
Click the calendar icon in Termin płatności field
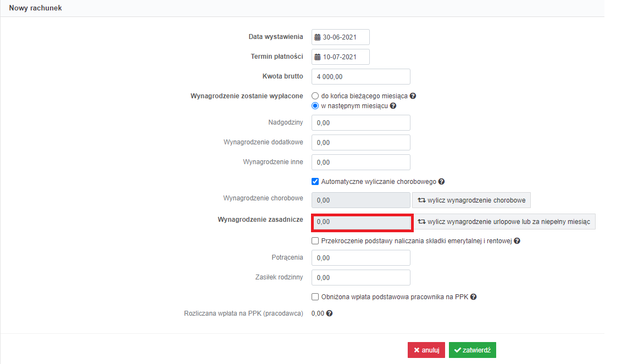click(317, 57)
